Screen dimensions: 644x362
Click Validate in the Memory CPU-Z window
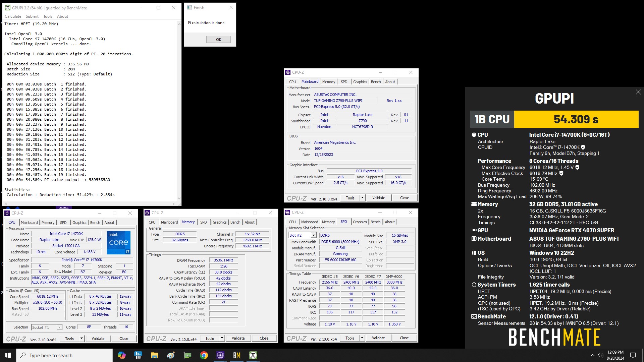238,338
